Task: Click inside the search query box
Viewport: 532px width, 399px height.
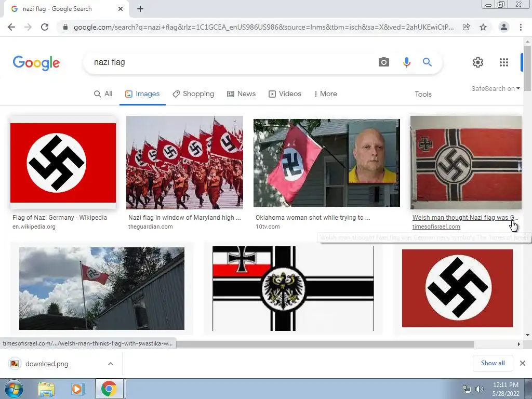Action: tap(231, 62)
